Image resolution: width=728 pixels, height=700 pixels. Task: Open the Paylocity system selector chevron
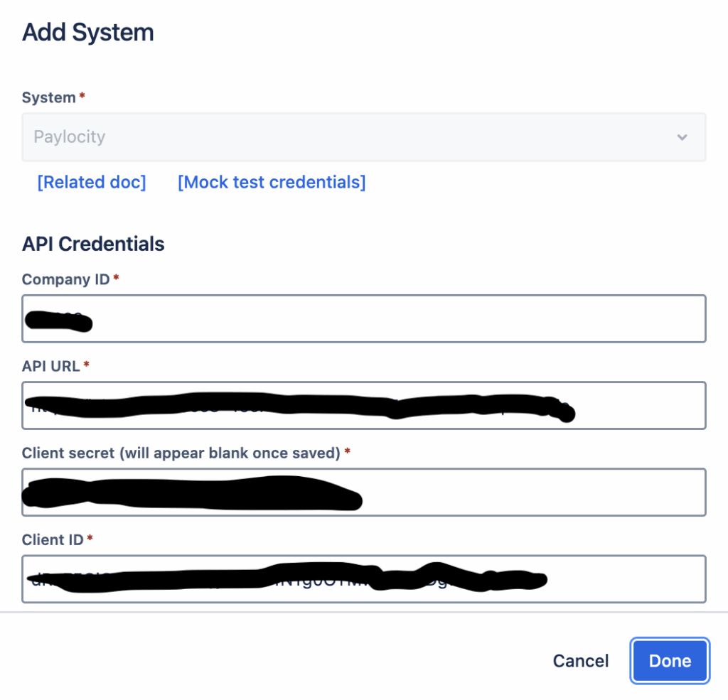[681, 137]
